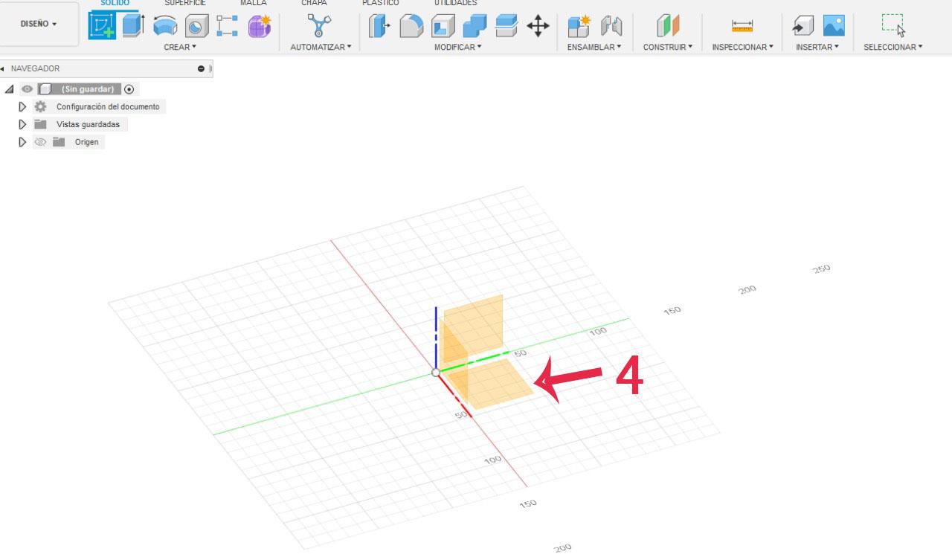Click the NAVEGADOR panel title
The height and width of the screenshot is (560, 952).
tap(35, 68)
